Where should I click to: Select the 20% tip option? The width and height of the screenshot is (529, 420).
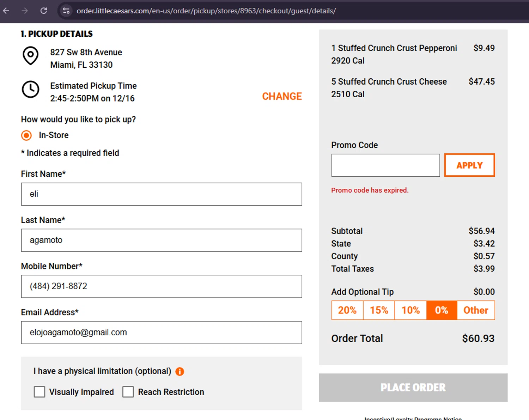[x=347, y=310]
